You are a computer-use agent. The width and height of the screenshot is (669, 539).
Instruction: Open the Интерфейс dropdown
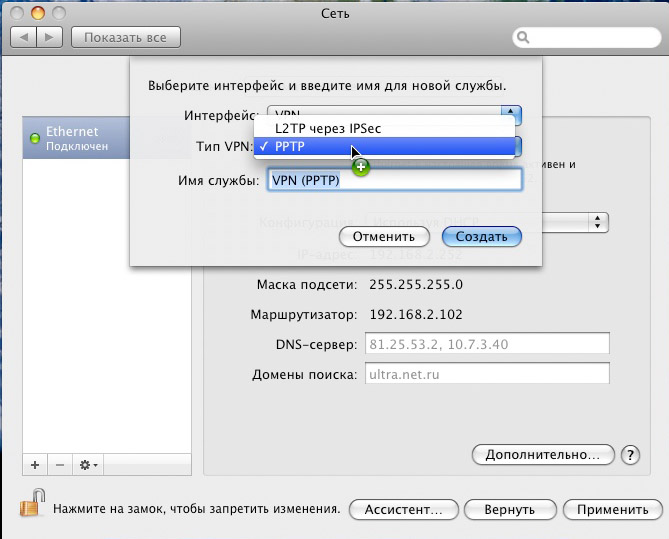coord(510,116)
